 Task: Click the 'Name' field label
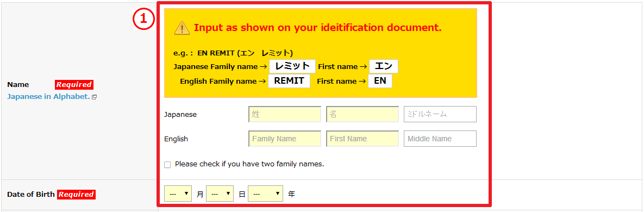[18, 85]
